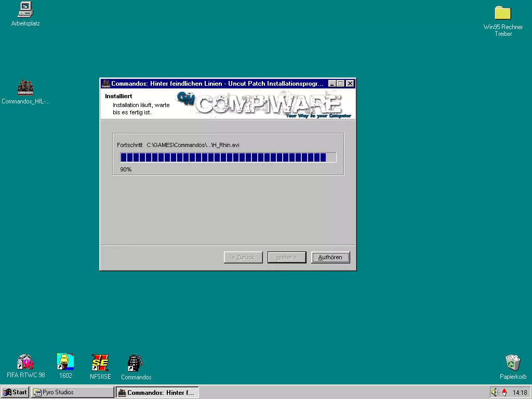Viewport: 532px width, 399px height.
Task: Click the Compware logo banner
Action: point(264,104)
